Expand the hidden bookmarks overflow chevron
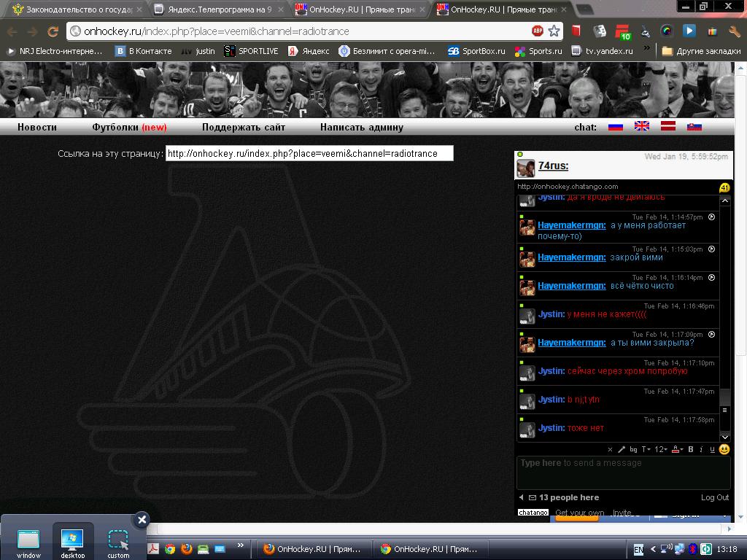 click(x=646, y=47)
